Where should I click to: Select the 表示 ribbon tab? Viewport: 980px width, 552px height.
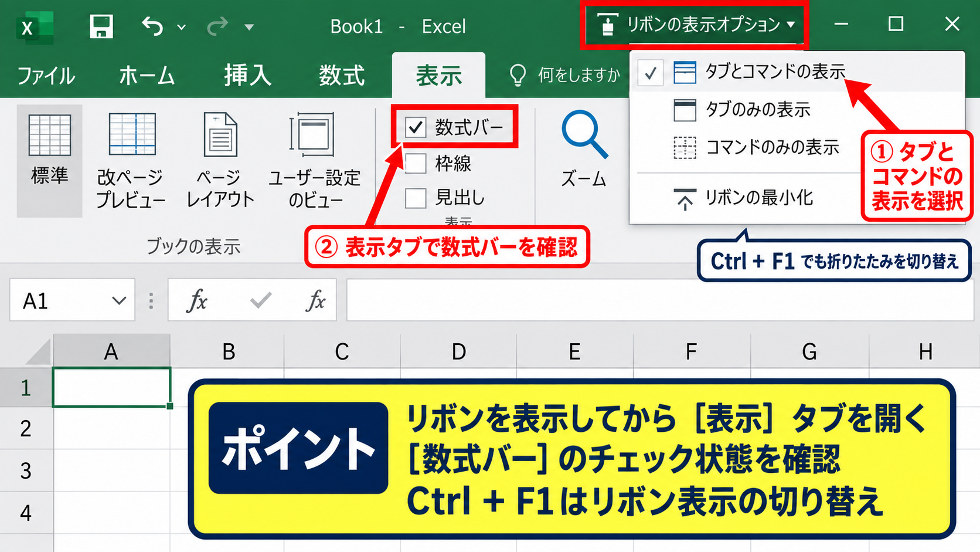(x=438, y=75)
